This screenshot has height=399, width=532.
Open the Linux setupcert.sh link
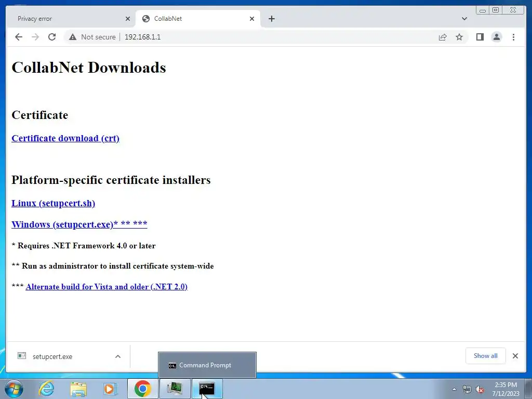(x=54, y=203)
